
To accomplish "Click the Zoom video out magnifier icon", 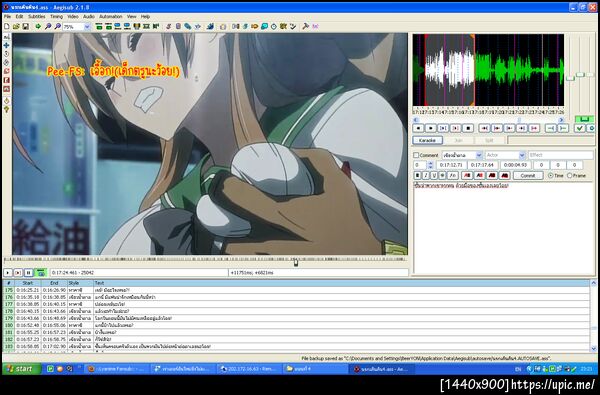I will tap(57, 26).
